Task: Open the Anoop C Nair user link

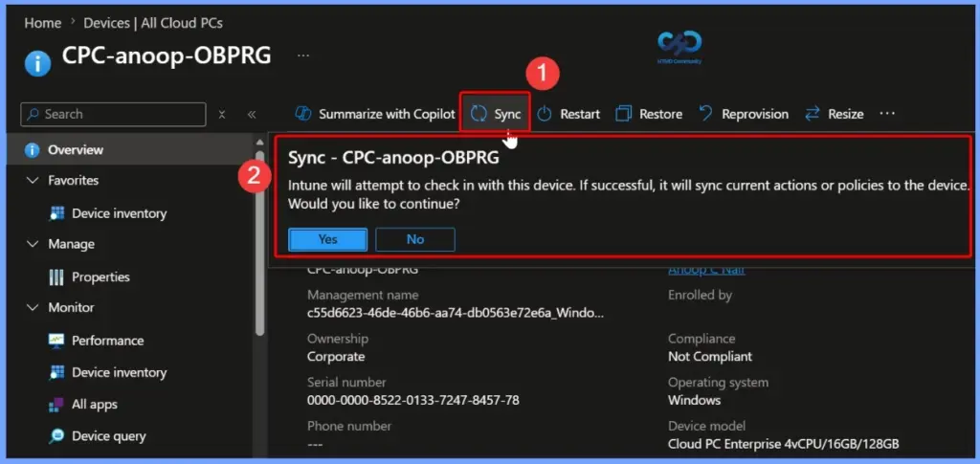Action: (706, 270)
